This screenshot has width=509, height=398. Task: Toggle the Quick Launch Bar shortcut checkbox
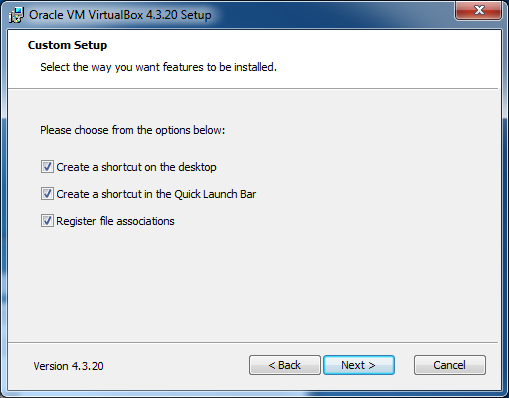click(47, 194)
